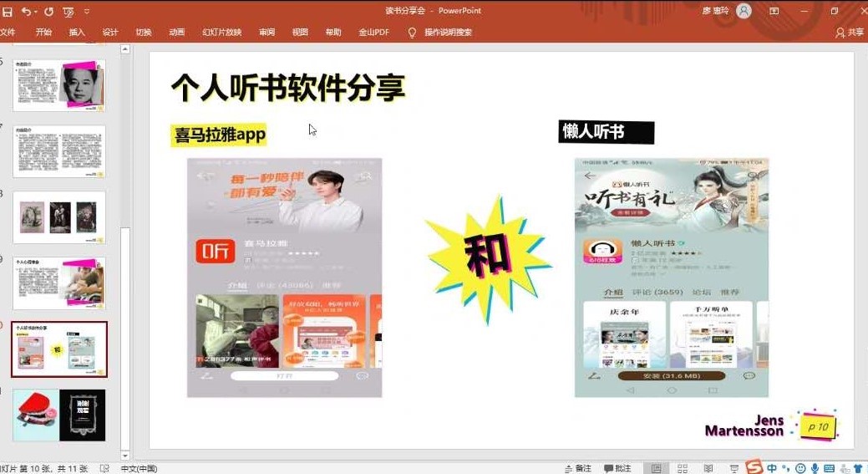Screen dimensions: 868x474
Task: Open the undo history dropdown arrow
Action: (x=35, y=12)
